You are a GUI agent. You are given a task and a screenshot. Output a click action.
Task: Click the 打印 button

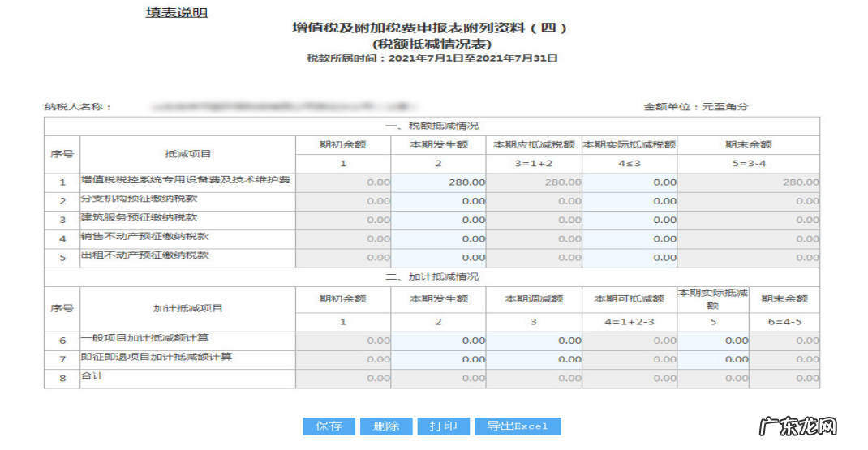coord(444,426)
